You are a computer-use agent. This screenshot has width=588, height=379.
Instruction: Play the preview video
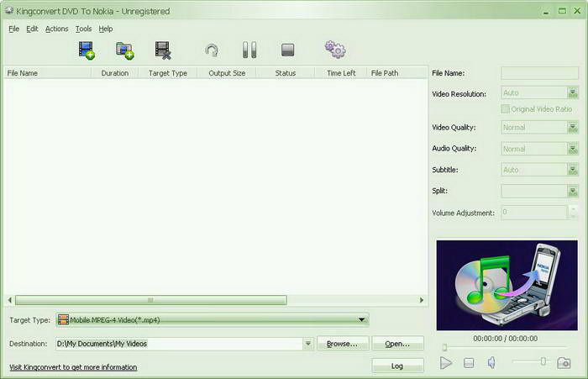[446, 363]
